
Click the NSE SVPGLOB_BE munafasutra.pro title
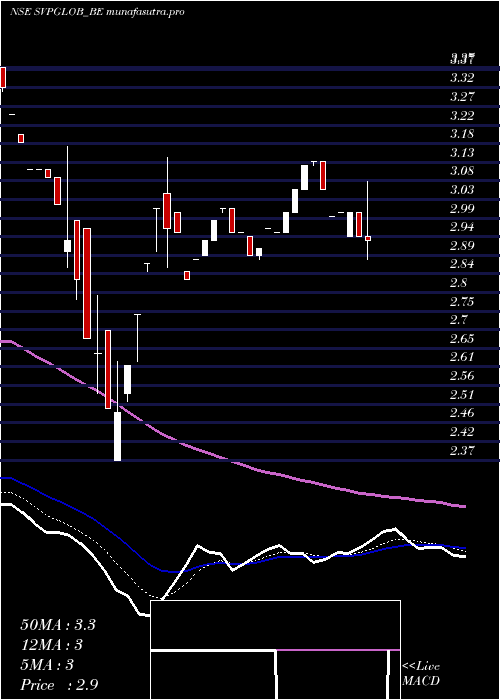point(97,12)
